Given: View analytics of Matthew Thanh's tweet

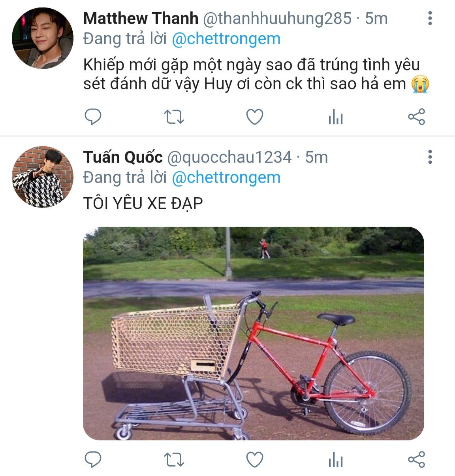Looking at the screenshot, I should click(336, 117).
